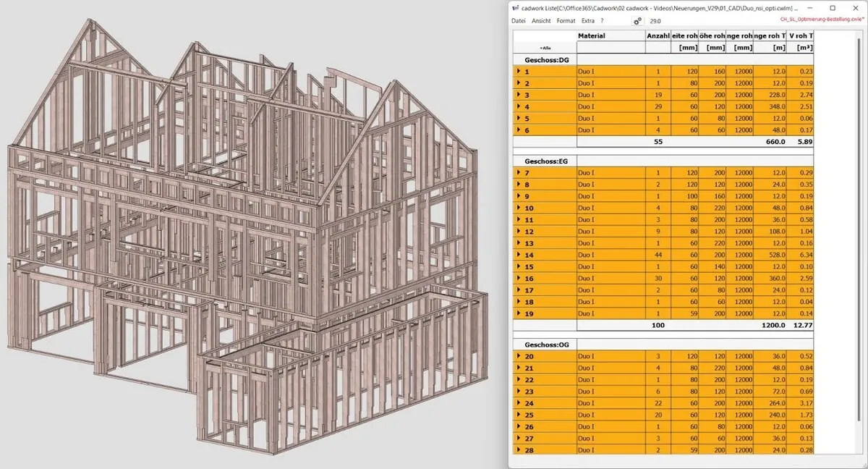Click the cadwork app icon in title bar
868x469 pixels.
(515, 7)
